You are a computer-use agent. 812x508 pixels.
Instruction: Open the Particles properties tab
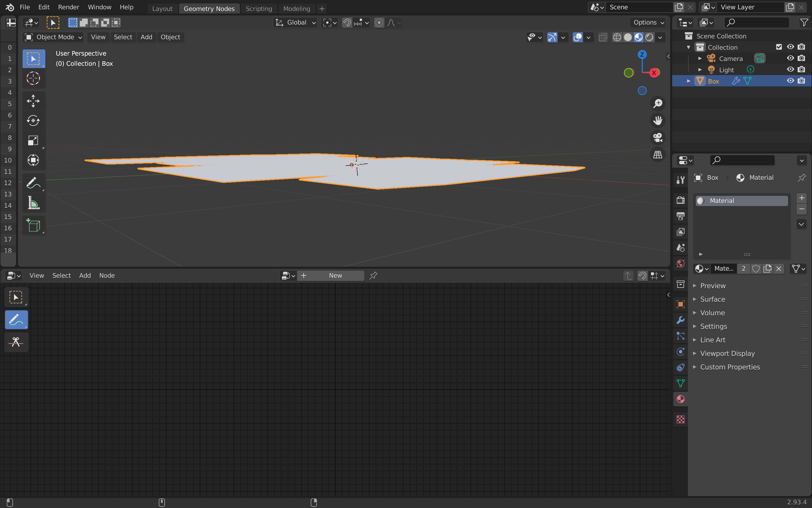680,336
